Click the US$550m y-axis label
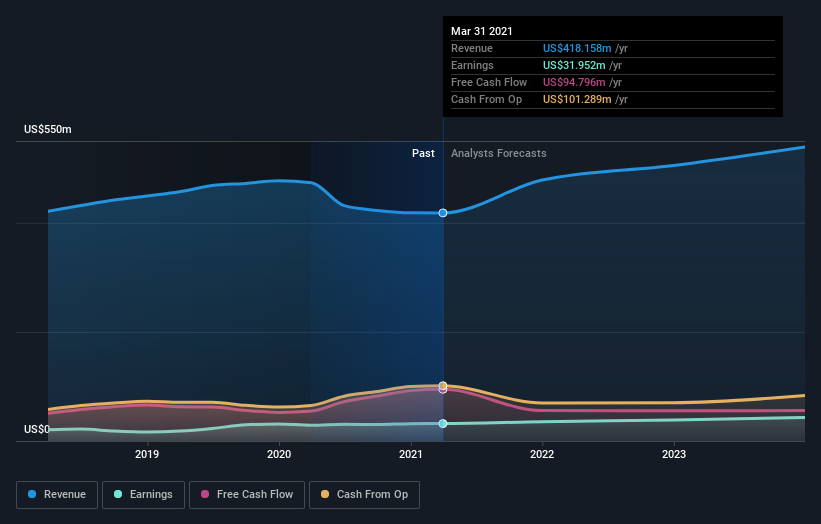 pos(48,129)
